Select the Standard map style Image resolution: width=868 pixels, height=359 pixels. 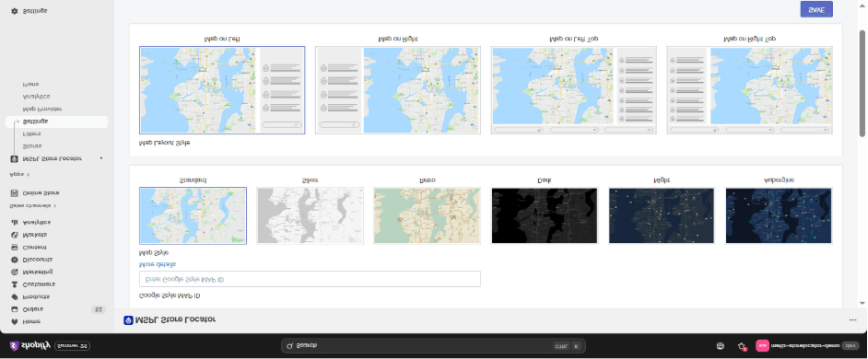coord(193,215)
